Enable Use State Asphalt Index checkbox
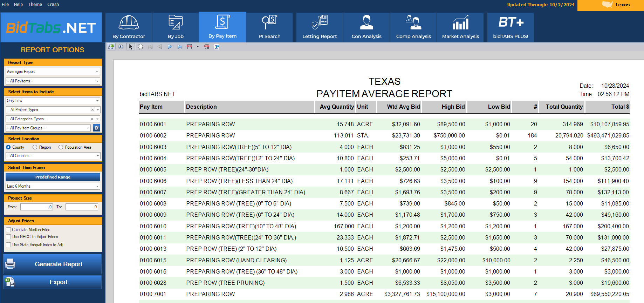The image size is (644, 303). 8,245
